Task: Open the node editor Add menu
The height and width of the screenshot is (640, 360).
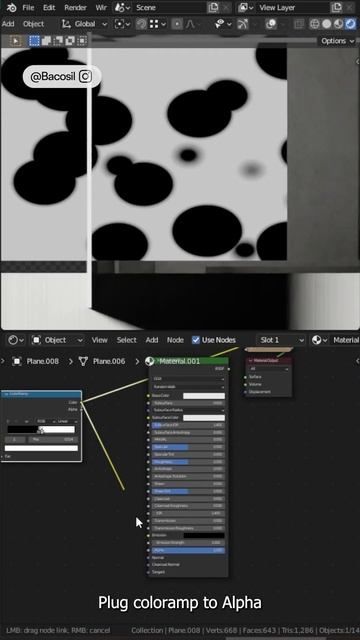Action: (x=152, y=340)
